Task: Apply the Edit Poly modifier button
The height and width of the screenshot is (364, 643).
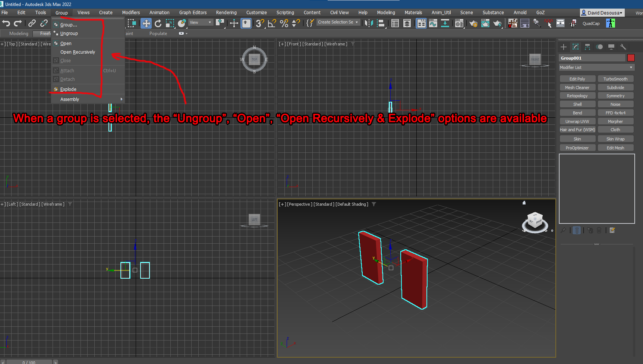Action: (x=577, y=79)
